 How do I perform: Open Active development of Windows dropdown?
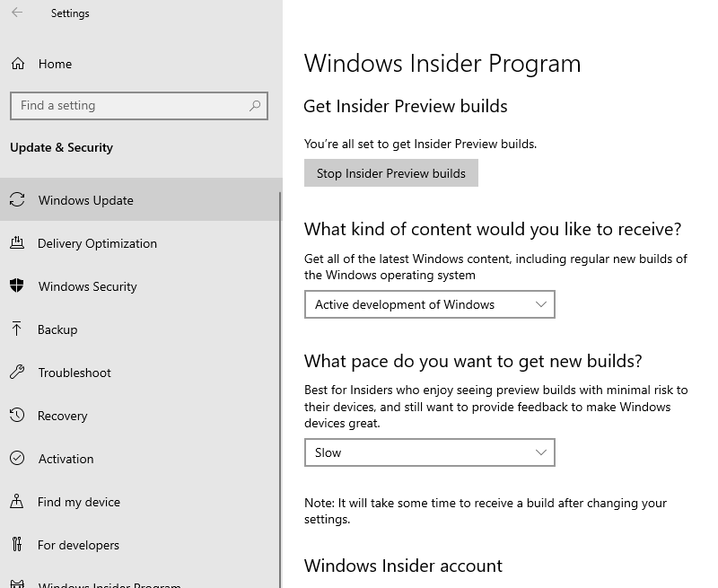pos(430,304)
